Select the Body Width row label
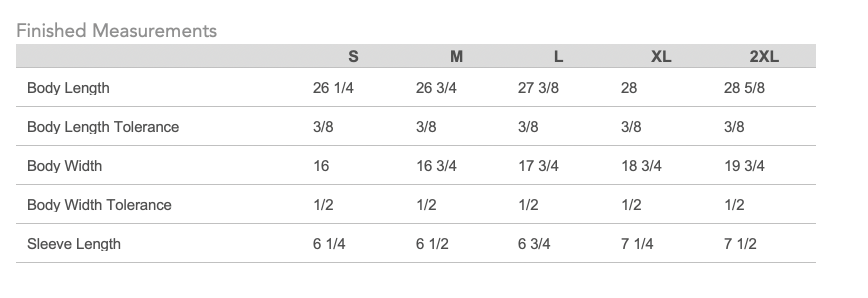Viewport: 868px width, 298px height. (x=64, y=166)
